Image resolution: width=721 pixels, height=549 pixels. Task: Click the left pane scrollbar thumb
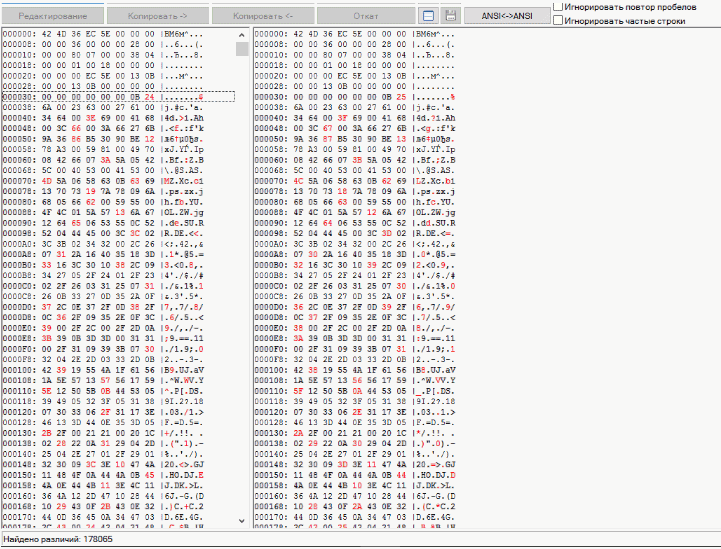pyautogui.click(x=242, y=49)
